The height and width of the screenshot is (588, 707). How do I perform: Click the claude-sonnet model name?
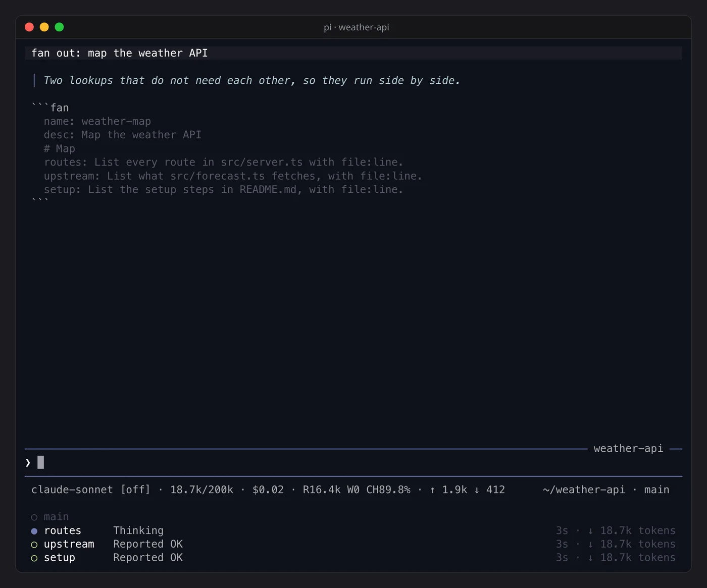tap(72, 490)
